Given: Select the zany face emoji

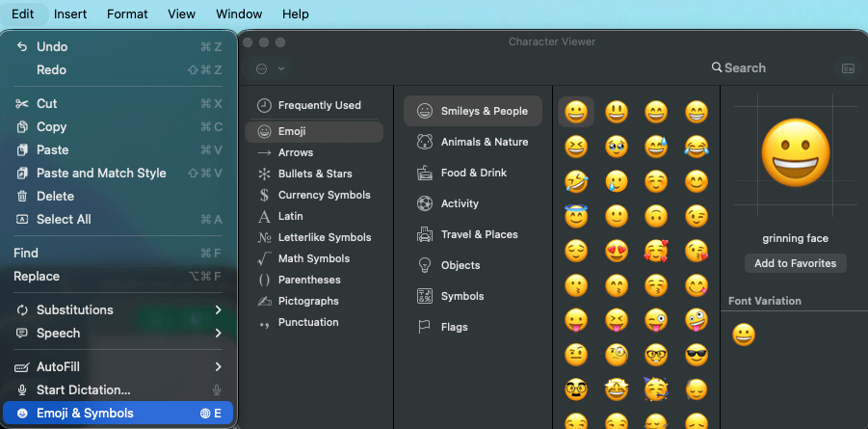Looking at the screenshot, I should coord(697,320).
